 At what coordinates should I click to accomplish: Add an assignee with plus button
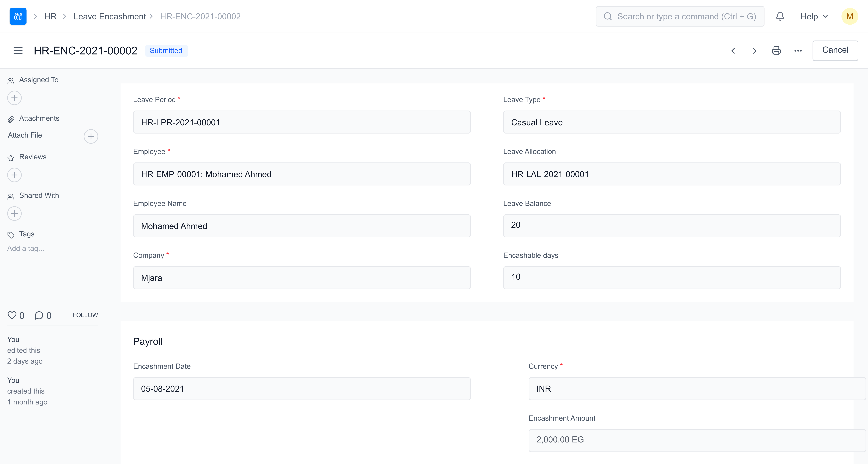(x=14, y=98)
